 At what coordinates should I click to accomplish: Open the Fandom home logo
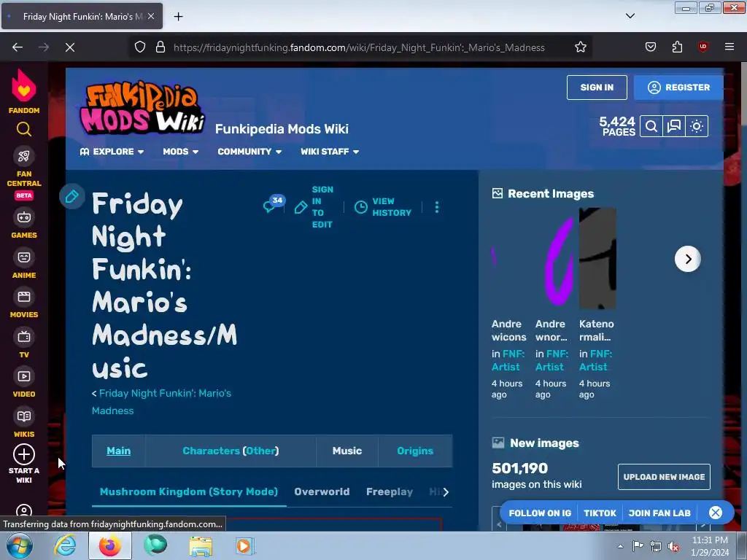pos(24,91)
